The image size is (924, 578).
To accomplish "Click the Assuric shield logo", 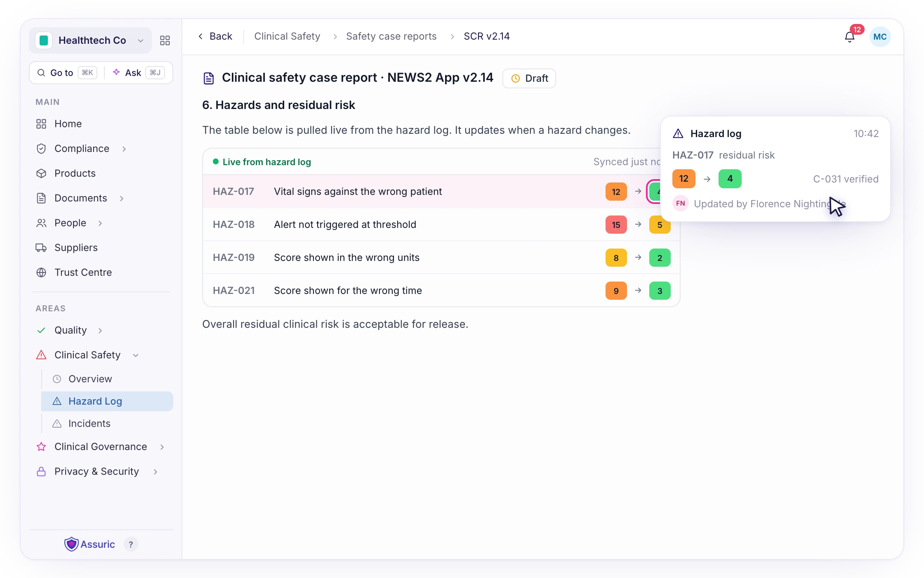I will tap(71, 544).
